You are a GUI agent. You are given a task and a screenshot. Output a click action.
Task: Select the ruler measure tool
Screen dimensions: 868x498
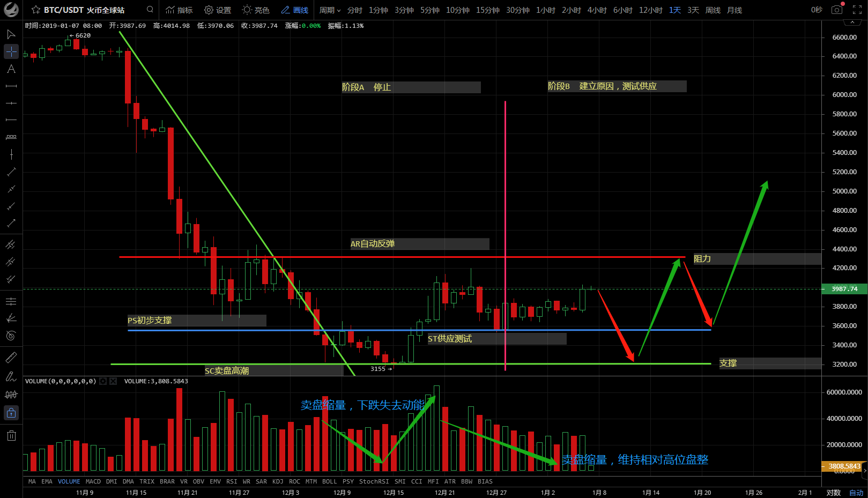(x=11, y=357)
